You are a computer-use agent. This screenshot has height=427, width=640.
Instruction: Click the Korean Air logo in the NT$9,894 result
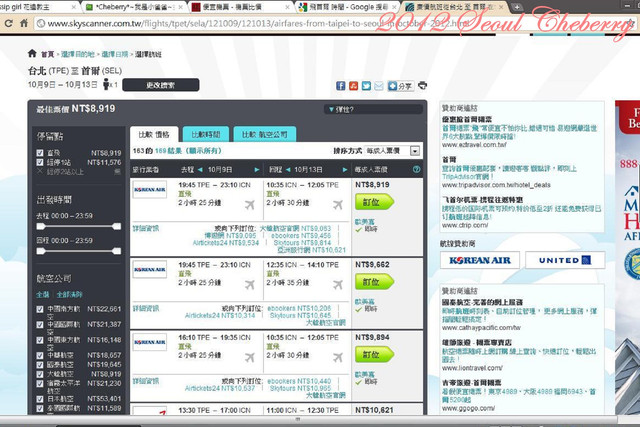click(150, 342)
